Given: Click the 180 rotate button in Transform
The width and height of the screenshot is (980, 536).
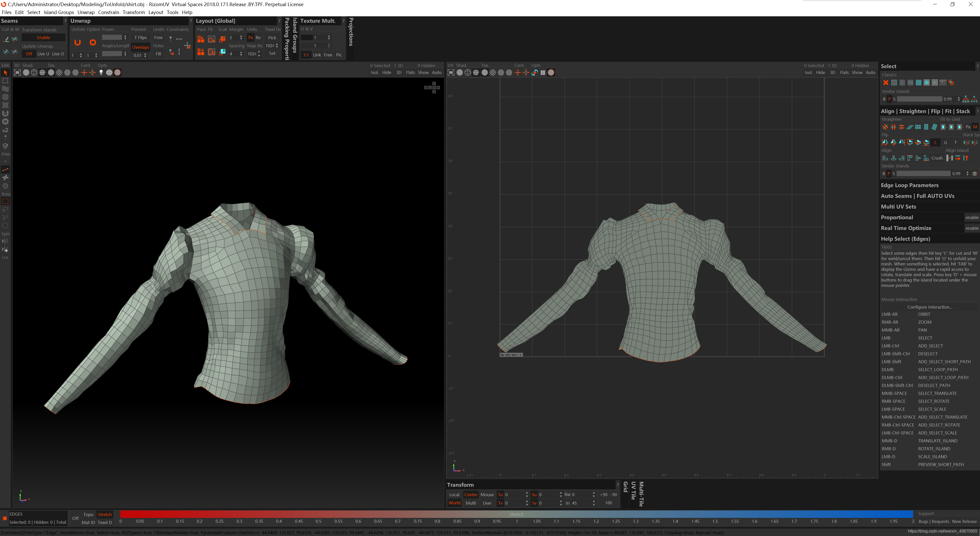Looking at the screenshot, I should [x=608, y=503].
